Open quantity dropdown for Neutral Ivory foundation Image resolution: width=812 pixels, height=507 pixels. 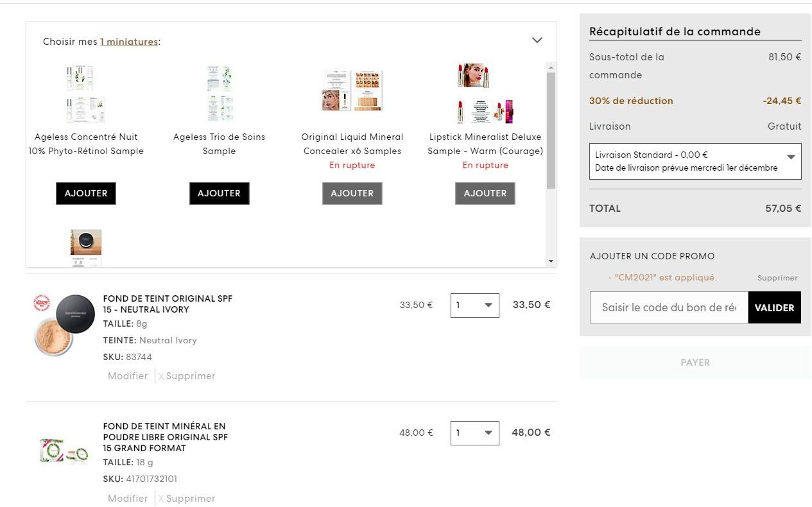[475, 305]
